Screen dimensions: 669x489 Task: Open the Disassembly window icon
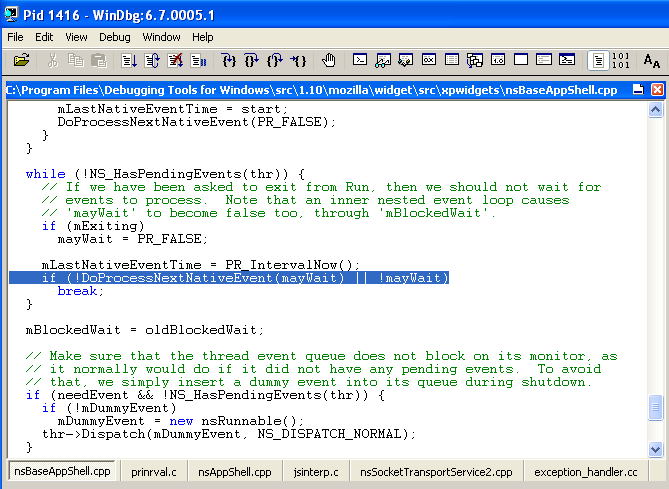(498, 60)
